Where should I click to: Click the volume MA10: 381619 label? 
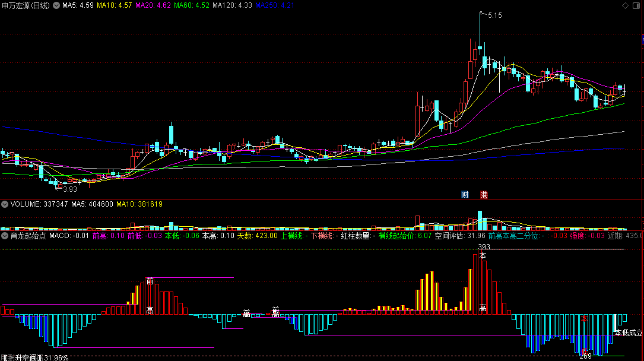pyautogui.click(x=139, y=204)
